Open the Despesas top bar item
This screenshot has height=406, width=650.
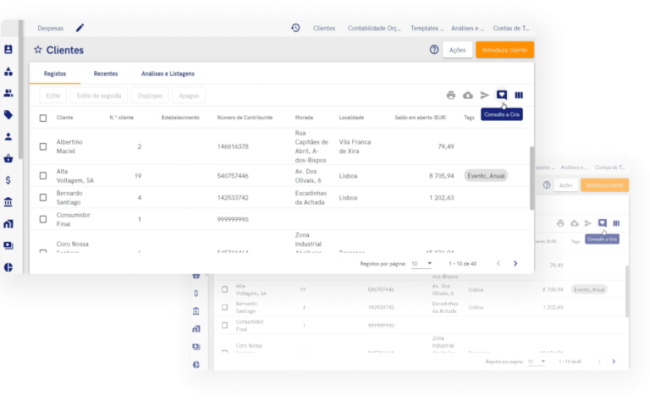click(51, 28)
